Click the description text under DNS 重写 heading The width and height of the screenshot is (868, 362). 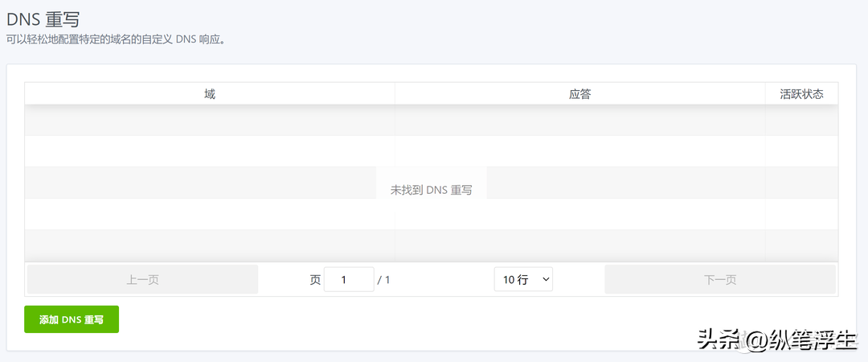(x=117, y=40)
